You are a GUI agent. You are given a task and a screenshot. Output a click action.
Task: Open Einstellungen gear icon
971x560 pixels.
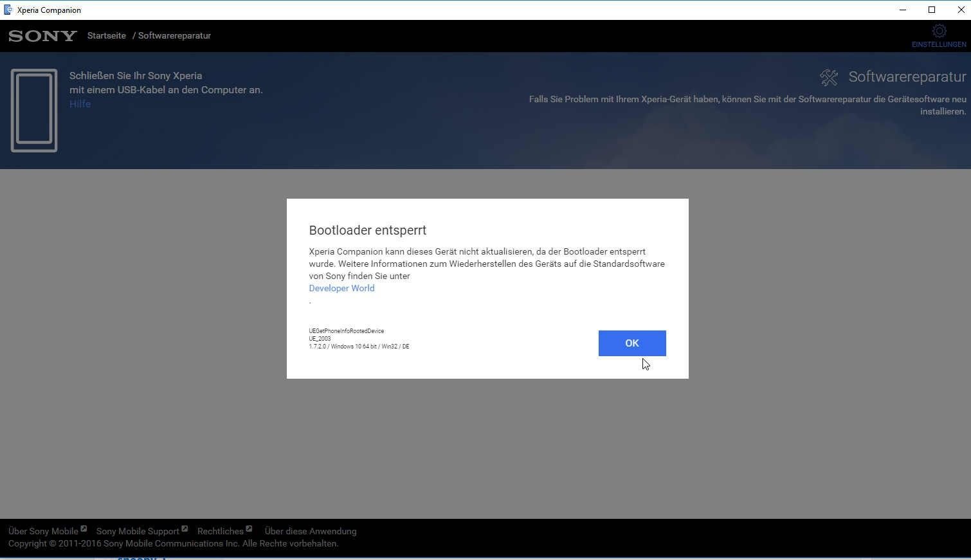(x=939, y=31)
